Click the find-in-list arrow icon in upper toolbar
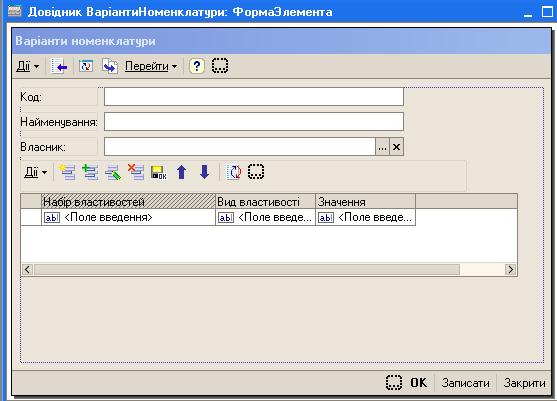Viewport: 557px width, 401px height. [x=59, y=66]
